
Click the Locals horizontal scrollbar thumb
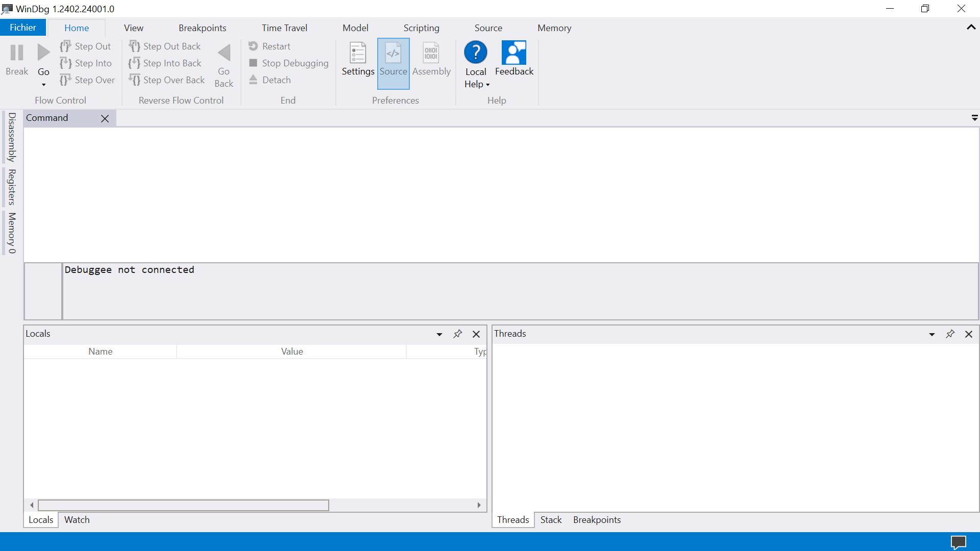point(184,505)
